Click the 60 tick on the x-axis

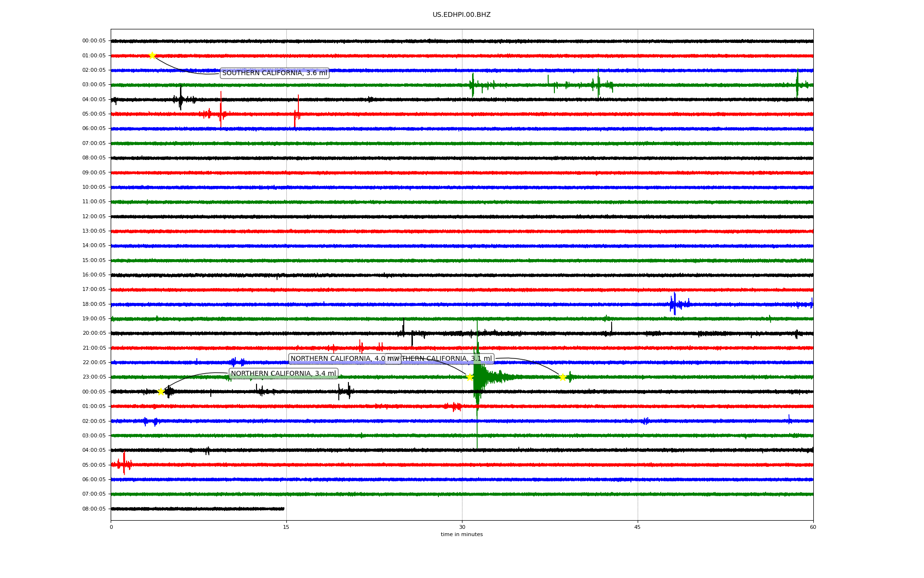coord(813,527)
